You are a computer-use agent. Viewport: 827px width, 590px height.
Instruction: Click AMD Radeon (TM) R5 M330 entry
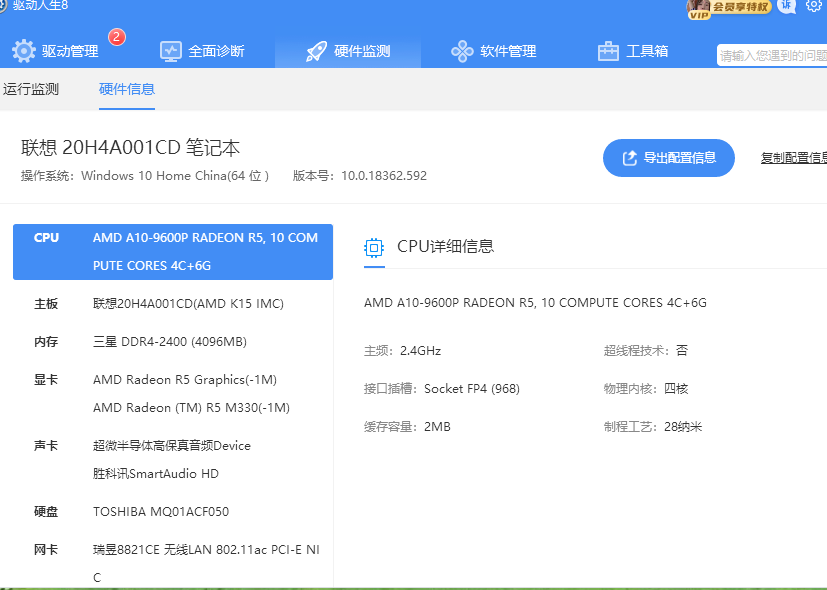point(191,408)
